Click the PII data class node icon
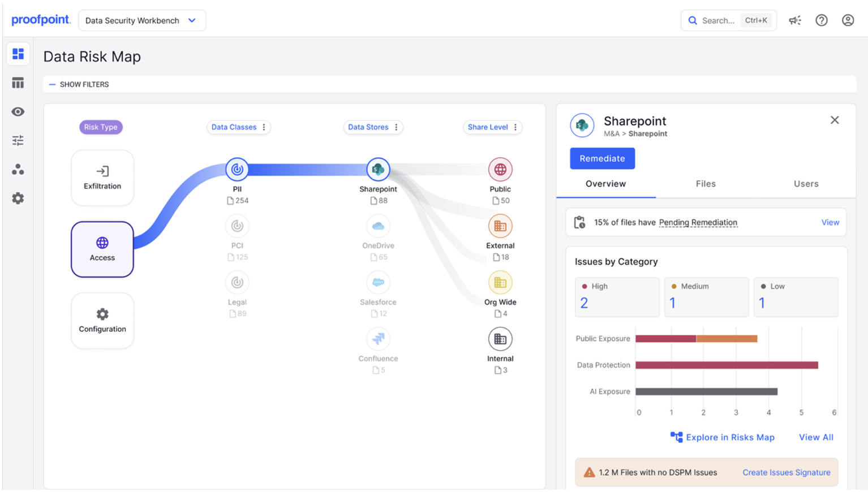 coord(237,169)
